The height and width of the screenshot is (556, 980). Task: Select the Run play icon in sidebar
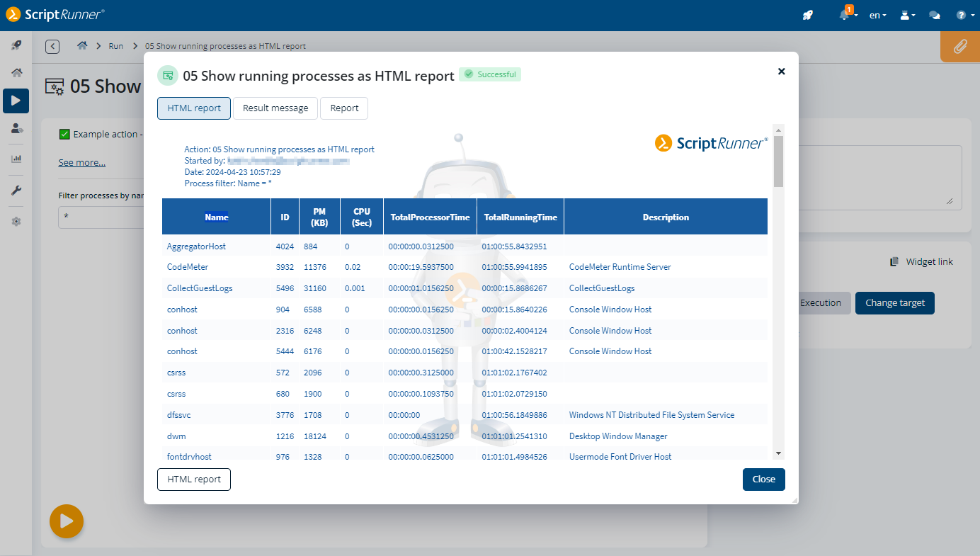[16, 101]
